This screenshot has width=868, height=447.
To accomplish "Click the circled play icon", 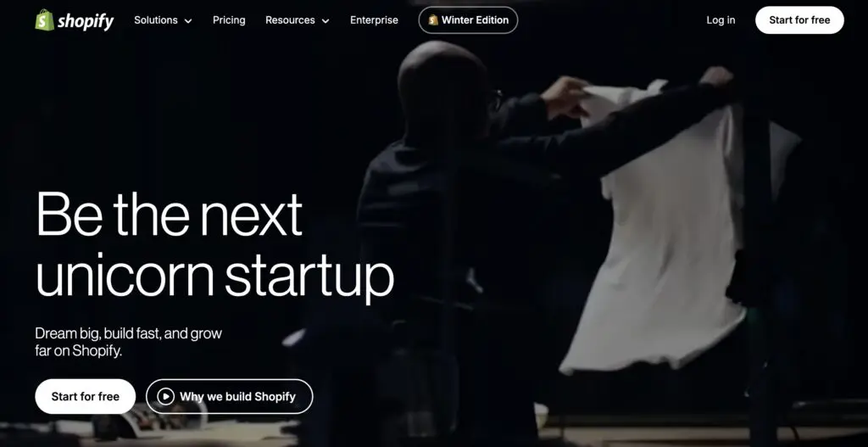I will pyautogui.click(x=165, y=397).
